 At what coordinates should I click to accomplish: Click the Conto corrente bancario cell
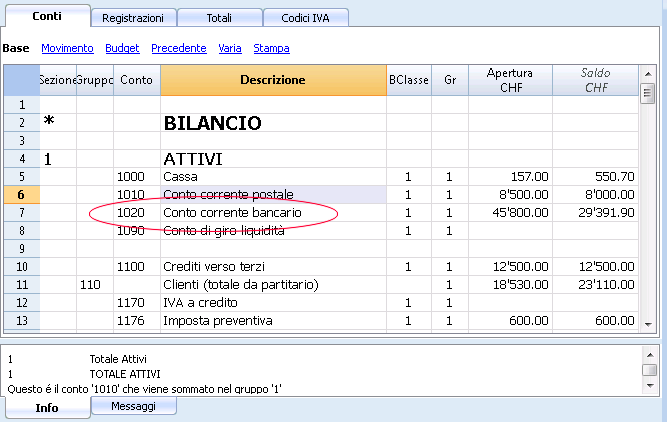click(273, 213)
